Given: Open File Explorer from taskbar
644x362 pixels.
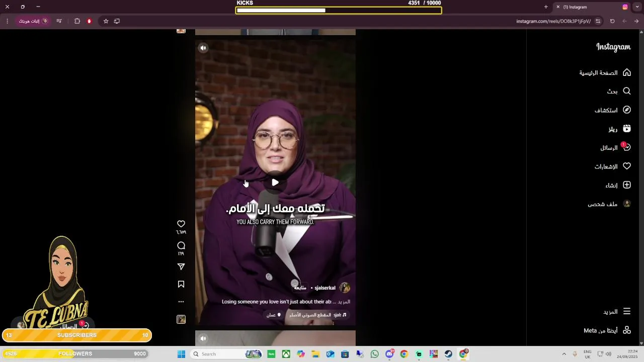Looking at the screenshot, I should [315, 354].
